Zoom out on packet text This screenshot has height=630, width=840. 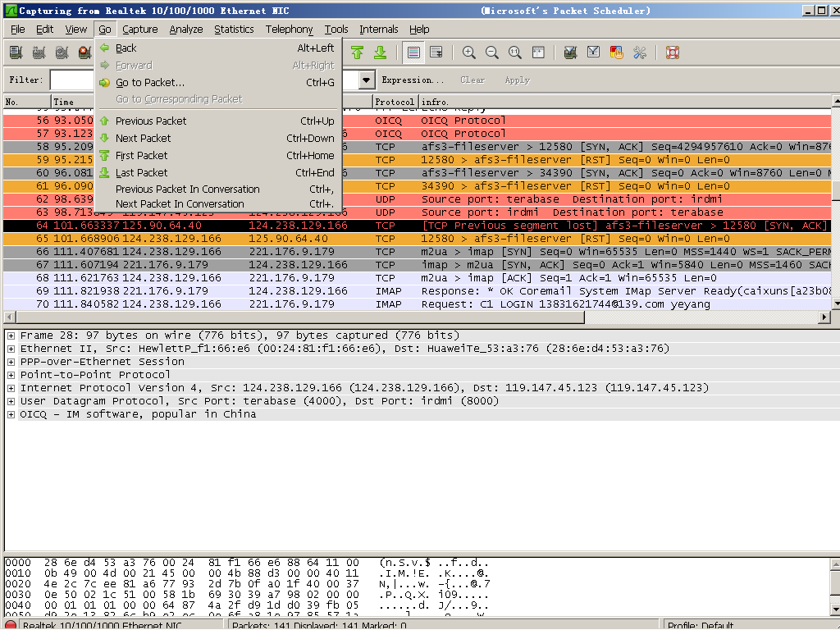coord(492,52)
